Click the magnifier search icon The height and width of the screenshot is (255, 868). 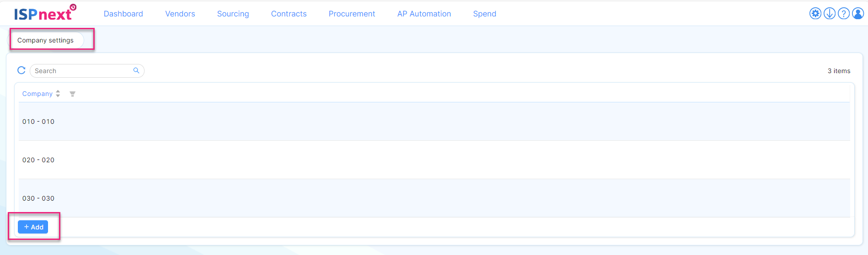point(136,70)
